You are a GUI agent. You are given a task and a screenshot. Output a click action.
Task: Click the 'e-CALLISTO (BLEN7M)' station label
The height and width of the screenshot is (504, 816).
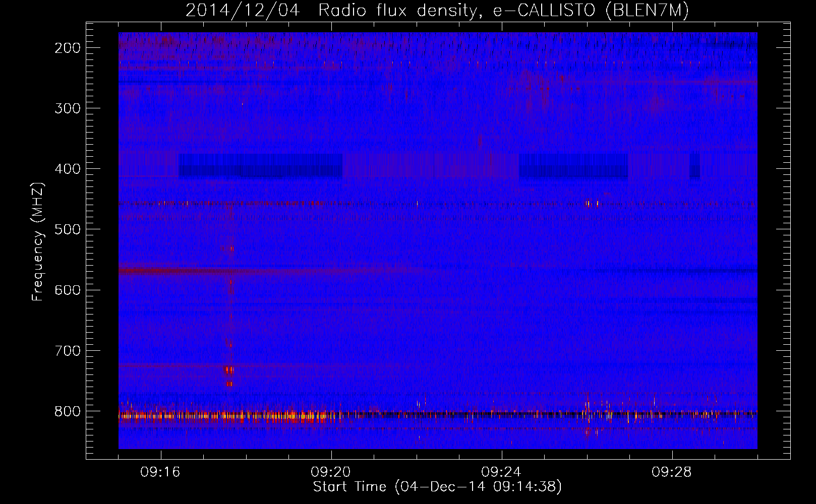[591, 11]
